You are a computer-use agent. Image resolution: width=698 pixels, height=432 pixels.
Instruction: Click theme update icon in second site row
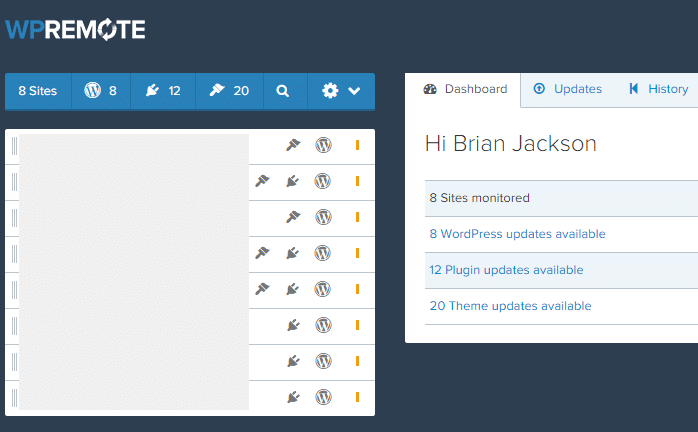point(262,181)
